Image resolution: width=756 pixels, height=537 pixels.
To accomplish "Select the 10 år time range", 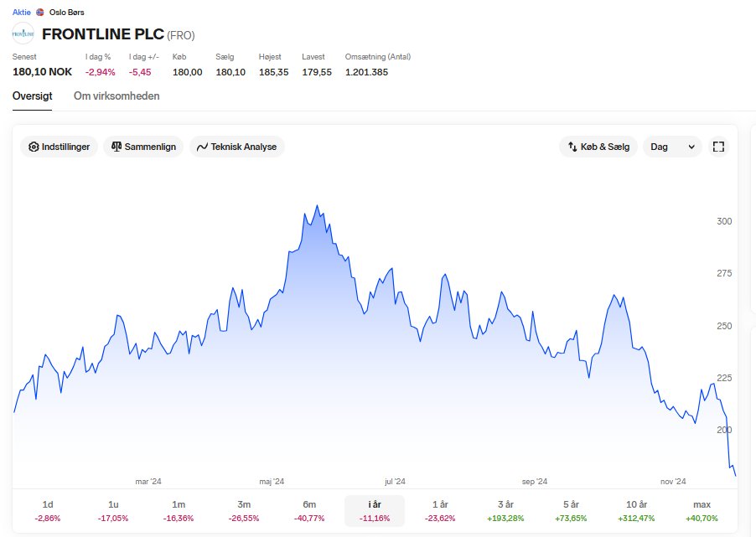I will [636, 511].
